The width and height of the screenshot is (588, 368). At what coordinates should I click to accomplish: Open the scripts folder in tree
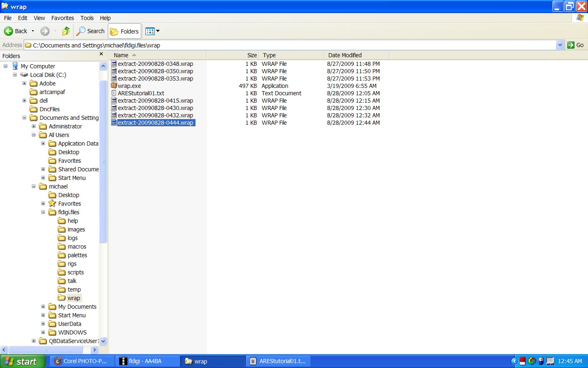[71, 272]
